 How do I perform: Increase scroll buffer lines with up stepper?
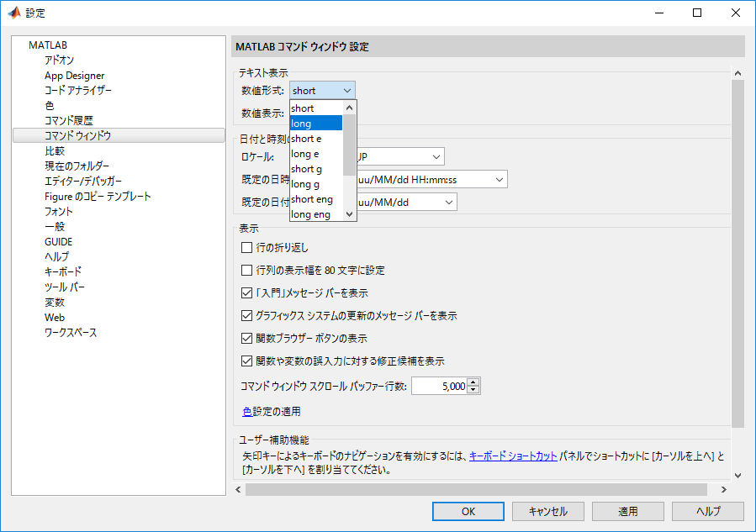click(473, 382)
